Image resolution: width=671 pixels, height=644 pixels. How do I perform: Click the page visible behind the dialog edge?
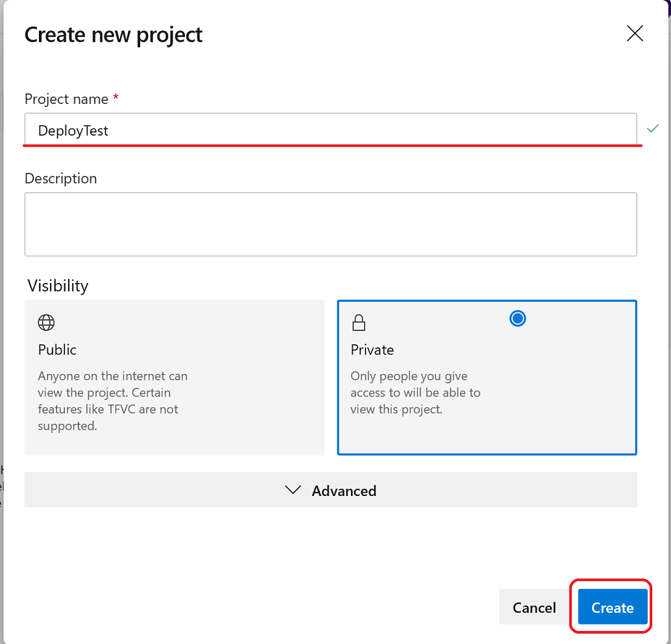point(3,487)
